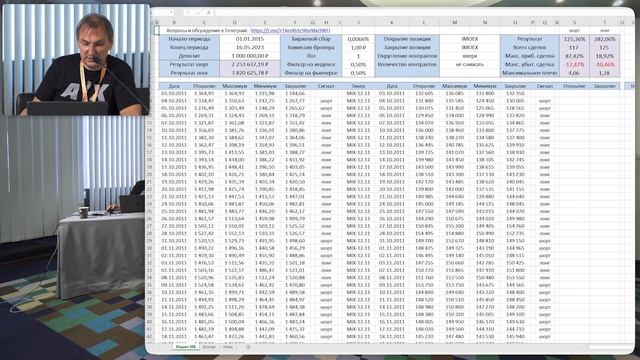Select the вверх rounding value cell
The width and height of the screenshot is (640, 360).
[470, 56]
